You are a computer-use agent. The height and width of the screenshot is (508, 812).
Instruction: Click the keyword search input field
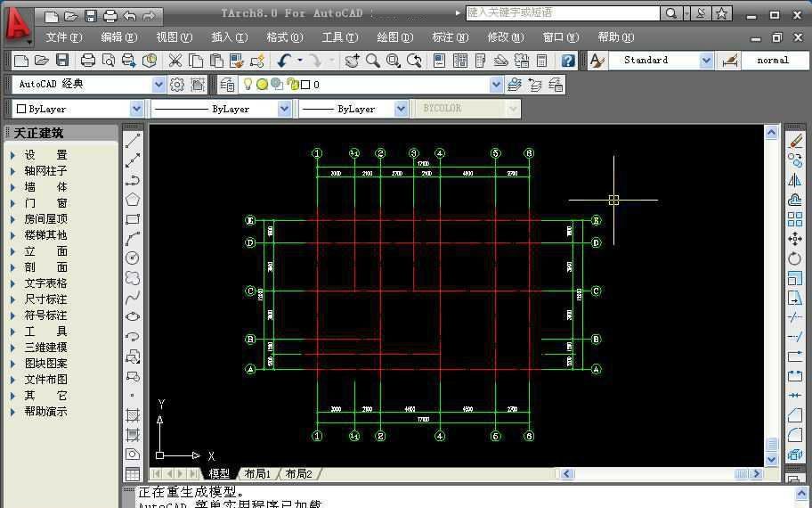coord(563,13)
